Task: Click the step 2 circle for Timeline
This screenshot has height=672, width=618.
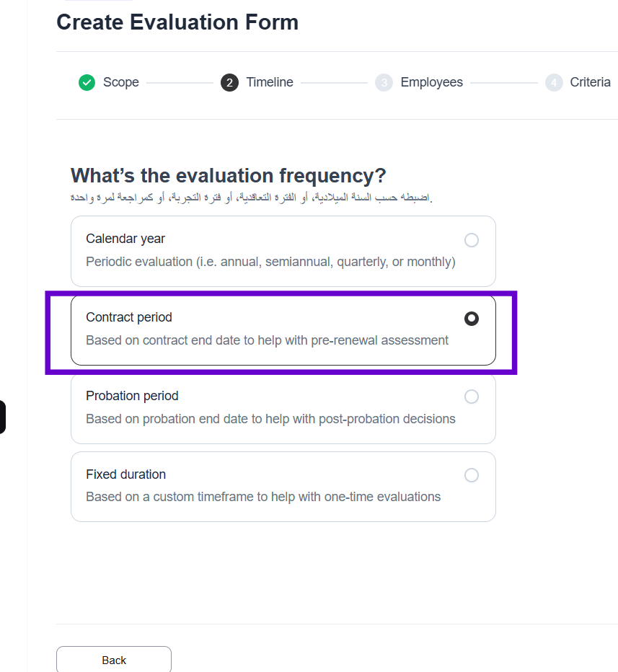Action: 229,83
